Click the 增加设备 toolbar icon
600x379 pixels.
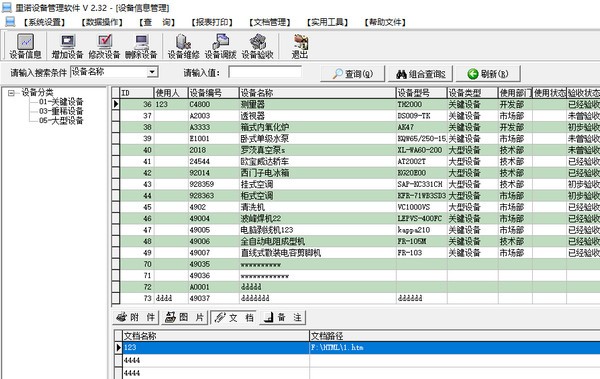click(x=67, y=46)
